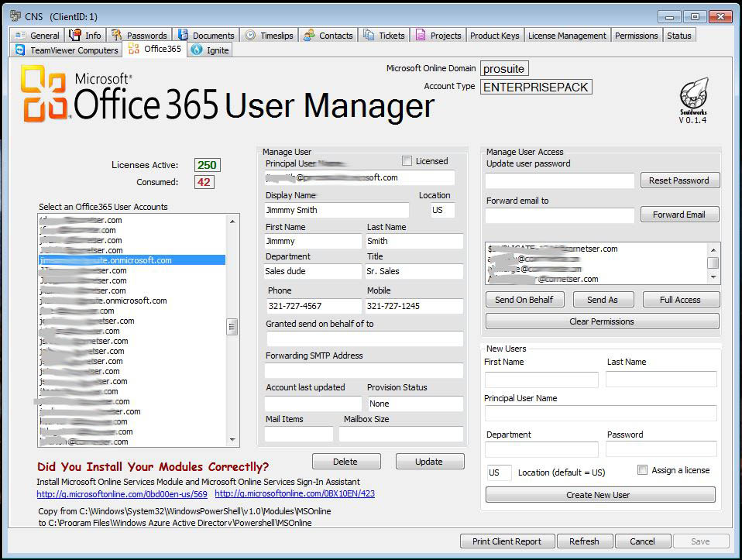
Task: Click the Forward Email button
Action: click(680, 215)
